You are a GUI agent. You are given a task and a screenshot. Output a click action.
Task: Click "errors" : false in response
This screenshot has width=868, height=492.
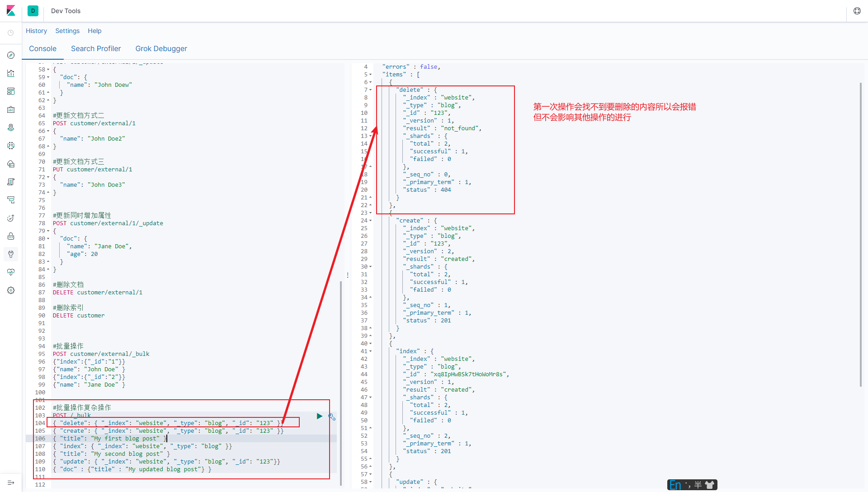[411, 67]
